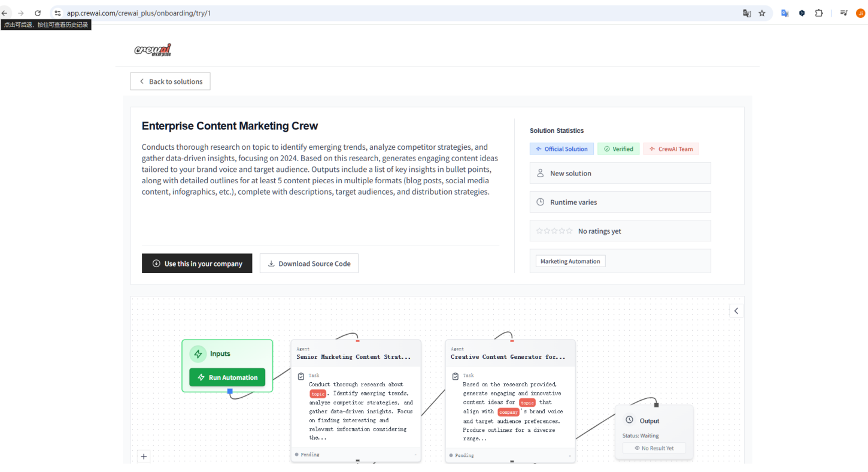Download the source code
868x472 pixels.
(309, 264)
